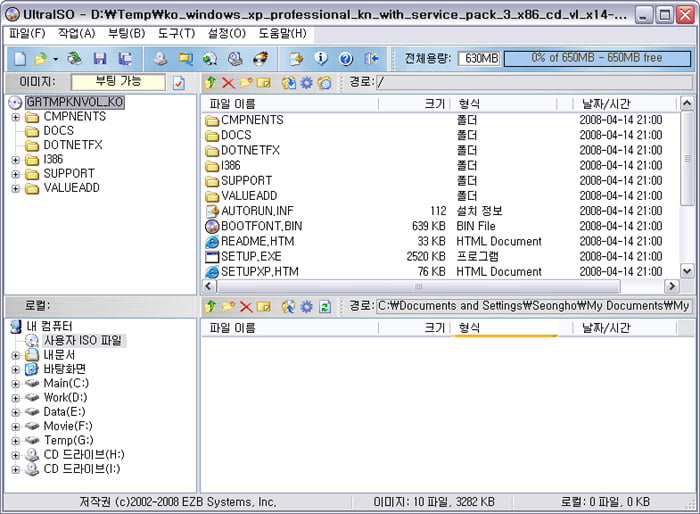Viewport: 700px width, 514px height.
Task: Expand the CD 드라이브(H:) node
Action: point(16,455)
